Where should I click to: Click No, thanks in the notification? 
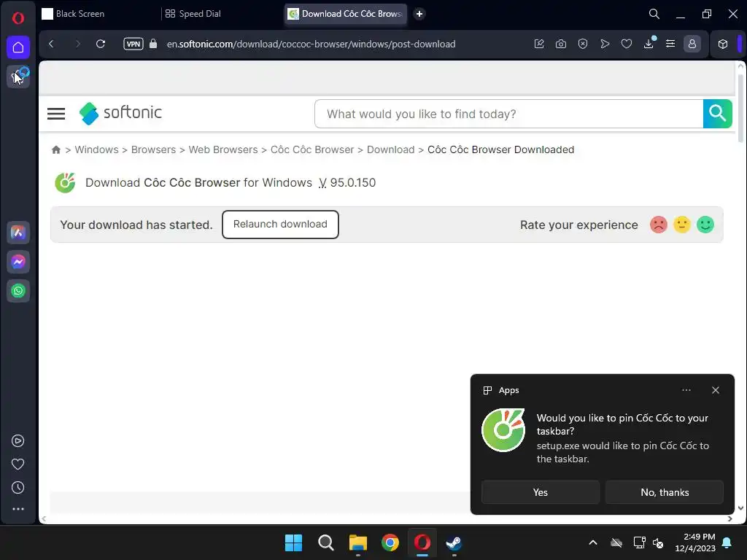[x=665, y=492]
